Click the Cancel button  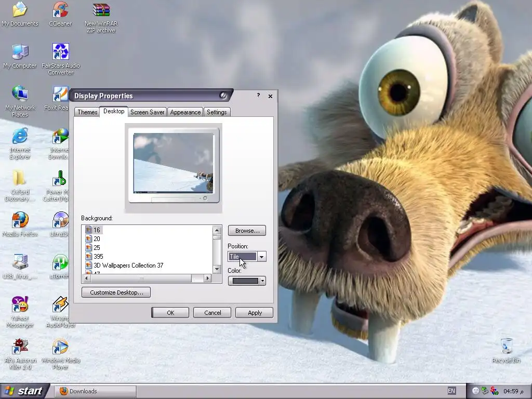point(212,312)
